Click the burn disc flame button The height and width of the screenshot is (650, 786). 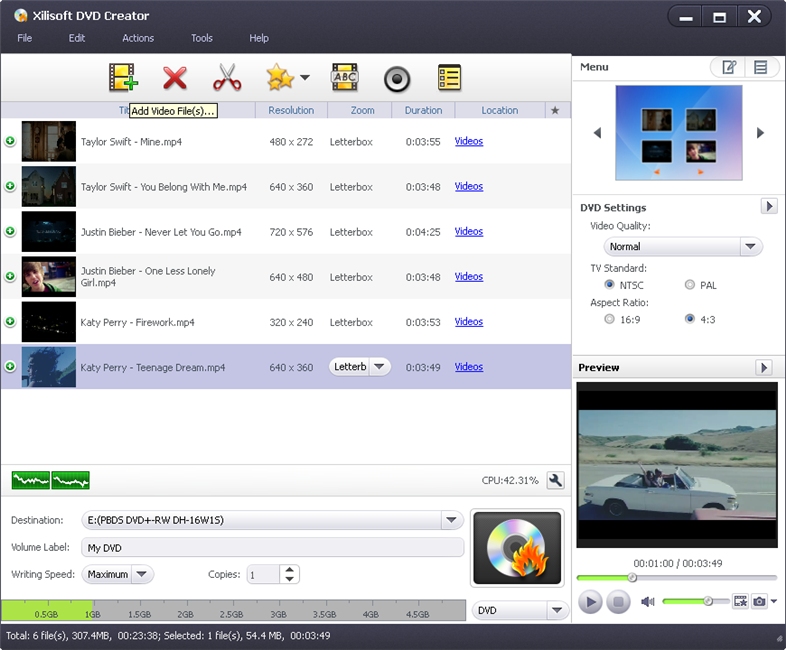tap(516, 547)
